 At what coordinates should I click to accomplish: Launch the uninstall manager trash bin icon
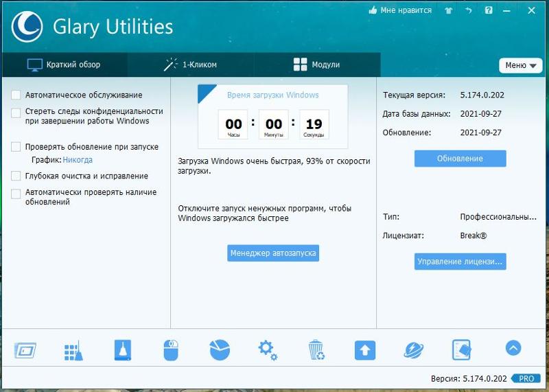click(x=316, y=349)
